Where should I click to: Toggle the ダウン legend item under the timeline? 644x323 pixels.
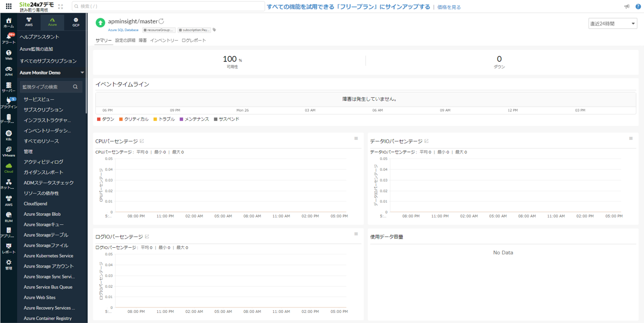[107, 120]
